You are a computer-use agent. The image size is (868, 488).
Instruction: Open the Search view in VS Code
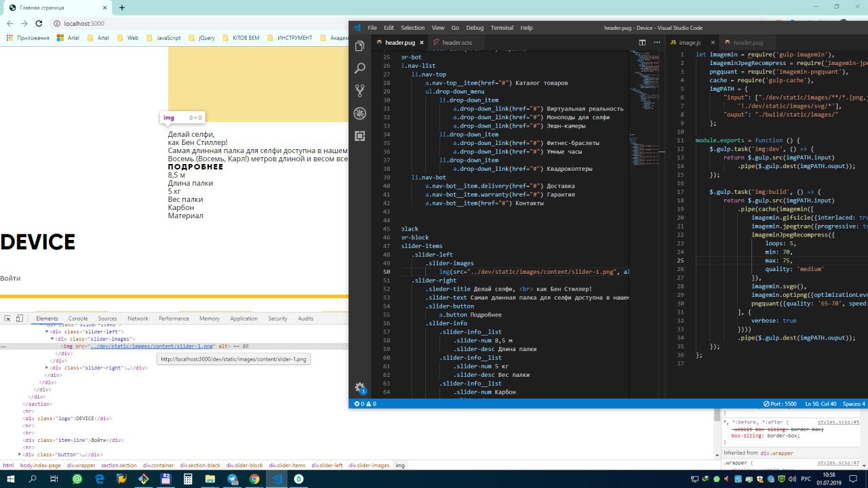(x=360, y=68)
